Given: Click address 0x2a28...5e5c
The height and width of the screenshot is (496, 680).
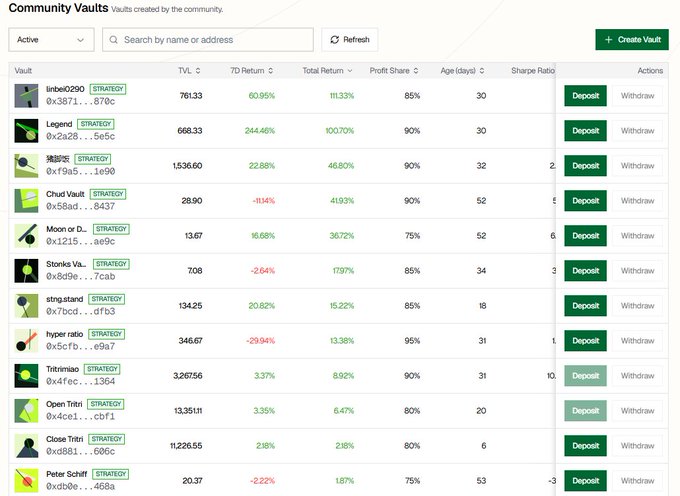Looking at the screenshot, I should coord(81,137).
